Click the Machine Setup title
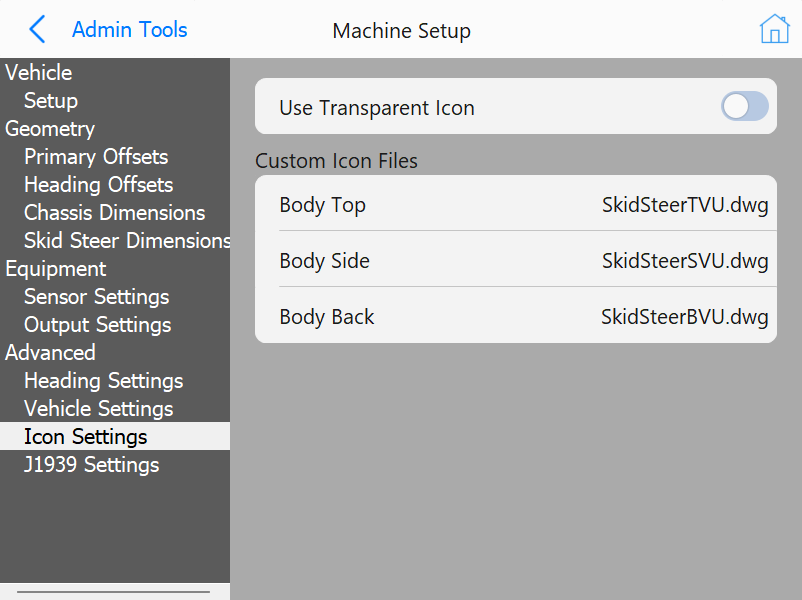 coord(402,31)
